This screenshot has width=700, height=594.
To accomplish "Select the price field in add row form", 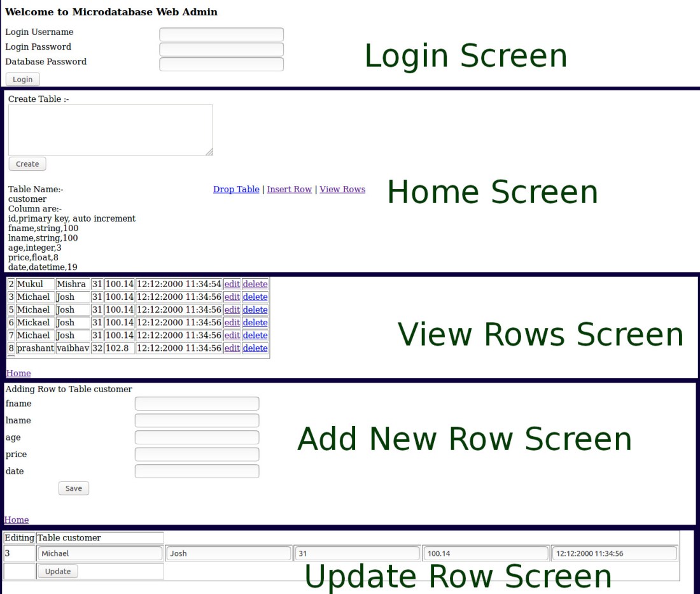I will 197,454.
